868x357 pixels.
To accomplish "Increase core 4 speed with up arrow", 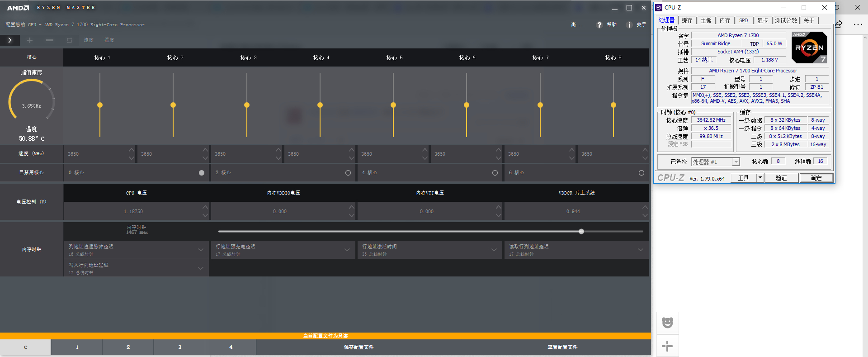I will click(352, 150).
